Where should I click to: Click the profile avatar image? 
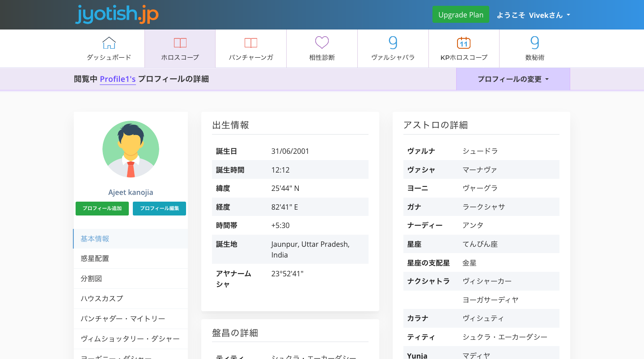(131, 149)
